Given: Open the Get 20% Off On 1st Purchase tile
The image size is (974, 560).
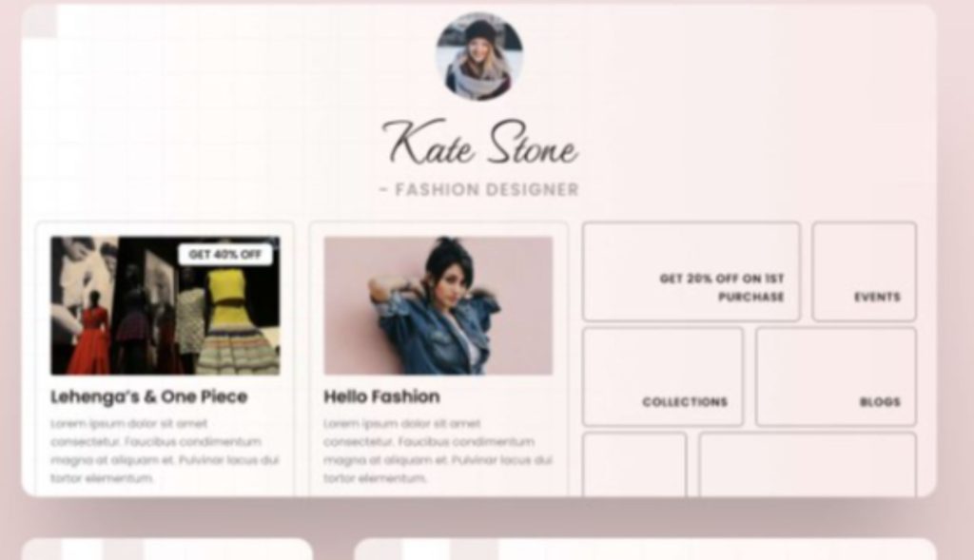Looking at the screenshot, I should point(692,271).
